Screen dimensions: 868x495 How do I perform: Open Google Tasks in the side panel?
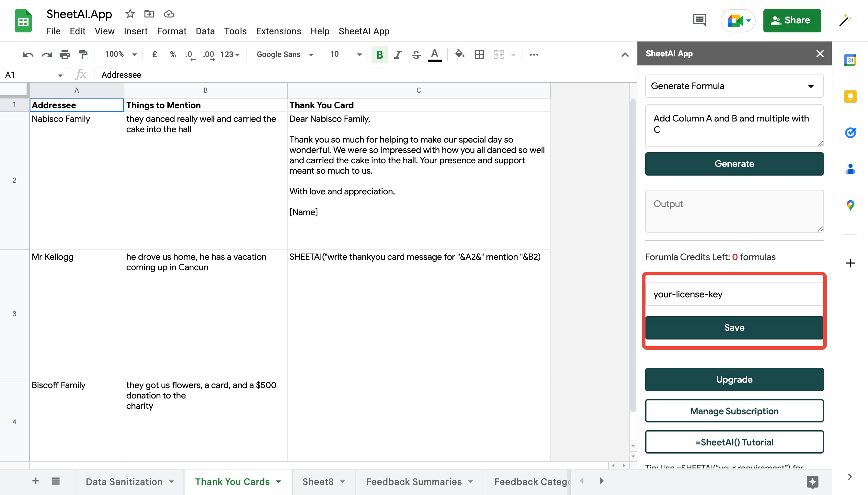[x=850, y=133]
